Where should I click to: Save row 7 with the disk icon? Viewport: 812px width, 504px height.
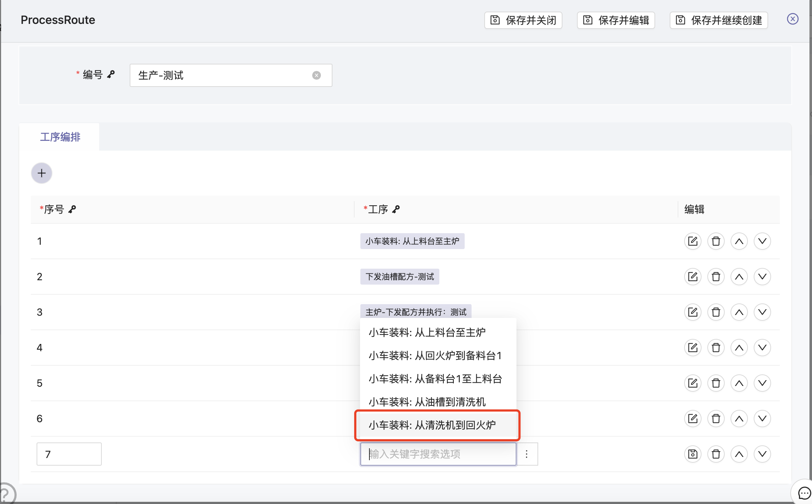click(x=692, y=454)
